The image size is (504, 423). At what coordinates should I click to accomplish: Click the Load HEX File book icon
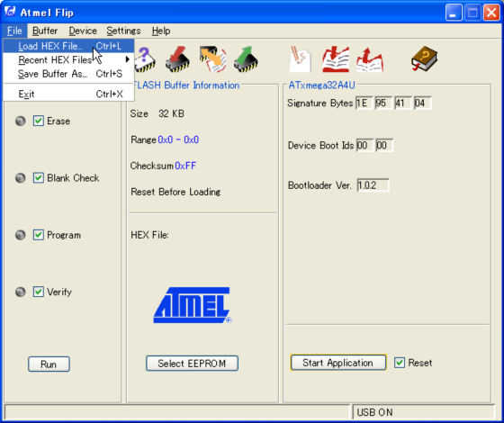click(336, 59)
